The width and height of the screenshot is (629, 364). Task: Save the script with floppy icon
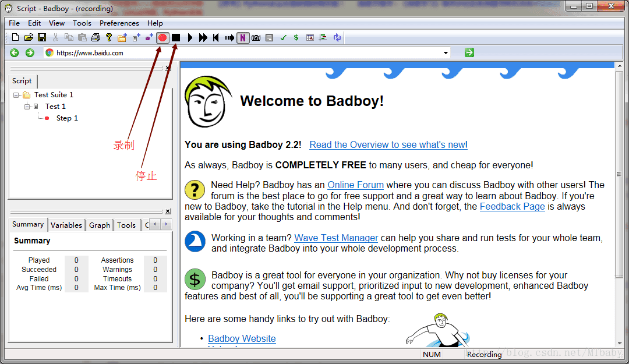coord(42,37)
